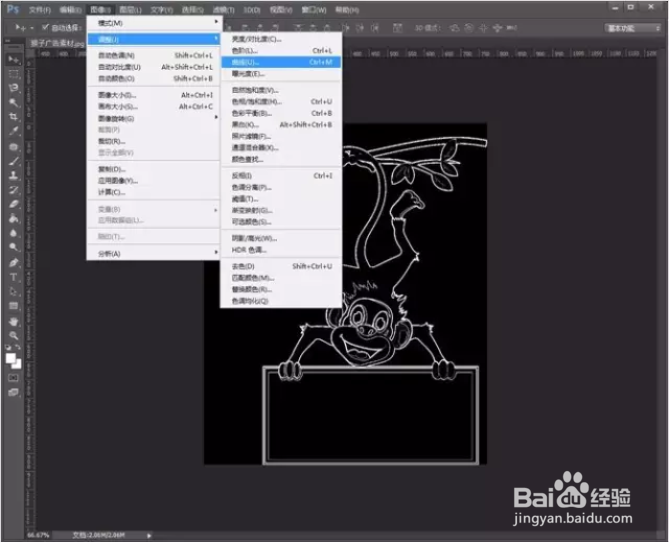The image size is (669, 542).
Task: Select the Horizontal Type tool
Action: pyautogui.click(x=13, y=277)
